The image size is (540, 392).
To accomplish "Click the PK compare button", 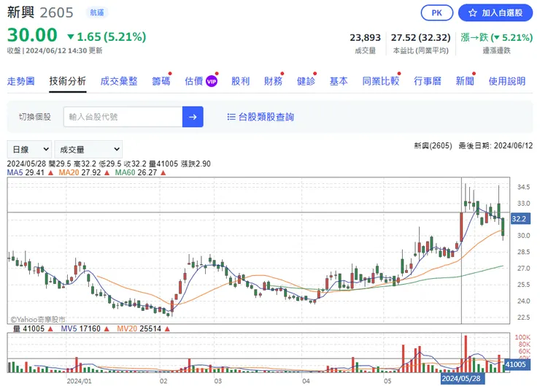I will click(x=436, y=12).
